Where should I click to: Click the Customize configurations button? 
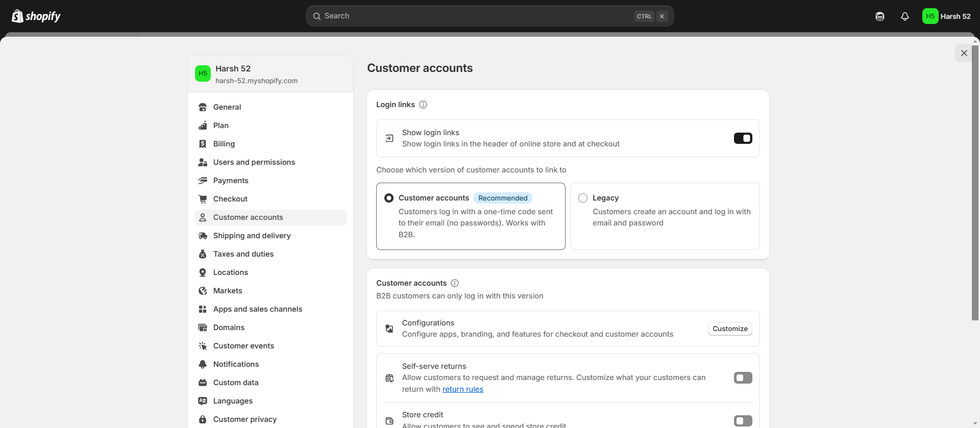[x=730, y=329]
